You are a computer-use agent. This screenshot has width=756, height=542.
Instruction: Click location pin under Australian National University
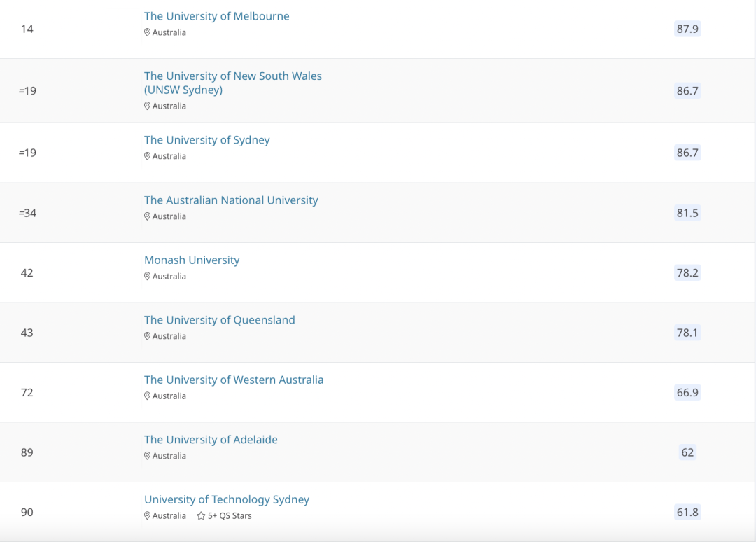coord(147,216)
